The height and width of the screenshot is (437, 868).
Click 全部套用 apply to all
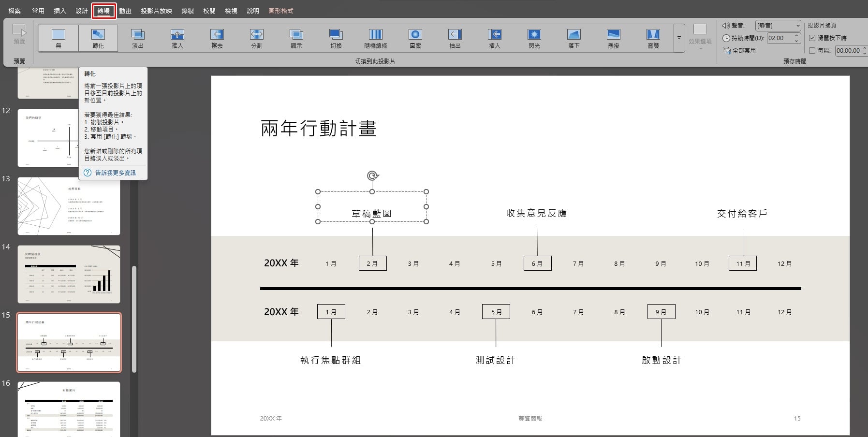click(x=739, y=50)
